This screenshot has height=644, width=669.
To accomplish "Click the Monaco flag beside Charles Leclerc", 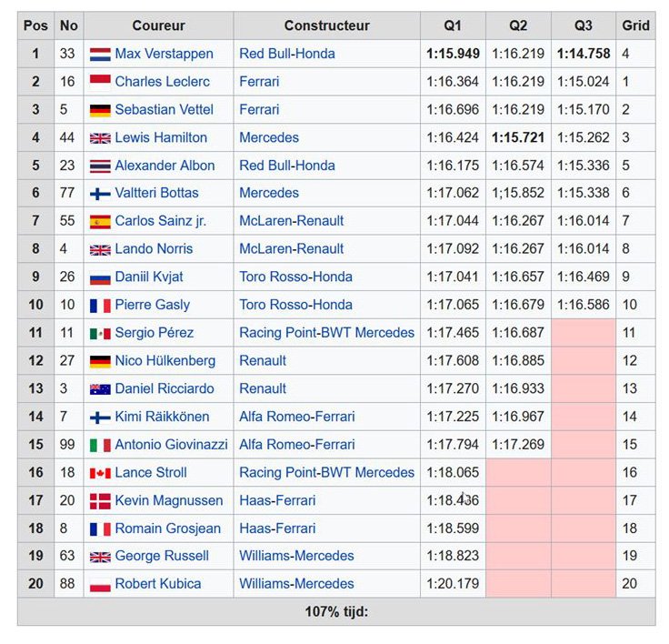I will tap(100, 82).
